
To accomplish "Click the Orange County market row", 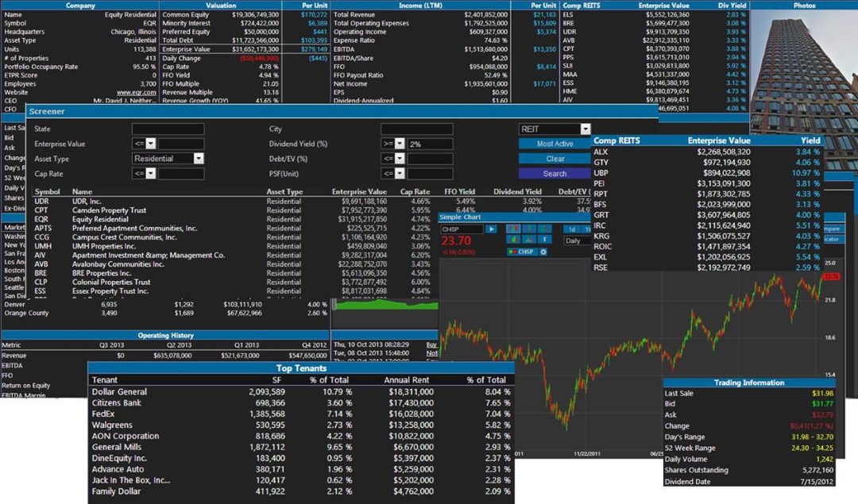I will [165, 314].
